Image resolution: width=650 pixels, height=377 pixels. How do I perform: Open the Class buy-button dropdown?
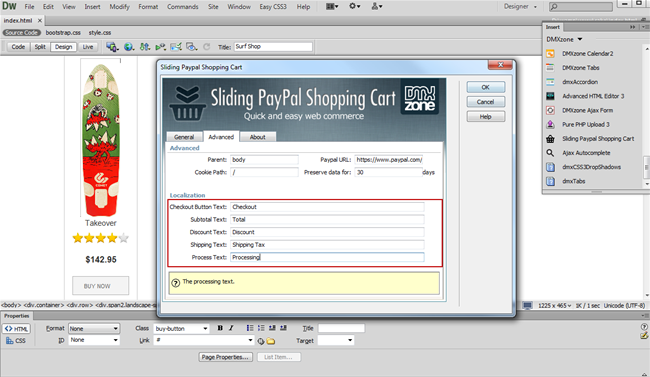(x=181, y=328)
